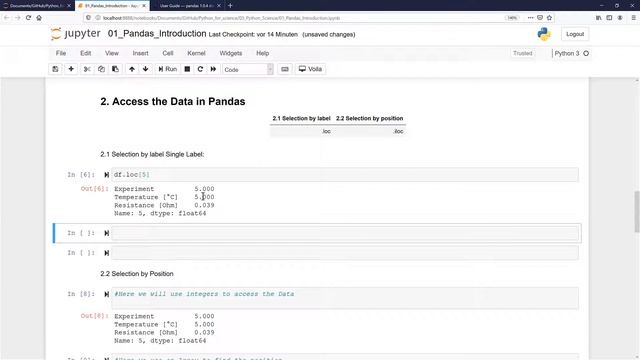Open the Kernel menu

(x=196, y=53)
